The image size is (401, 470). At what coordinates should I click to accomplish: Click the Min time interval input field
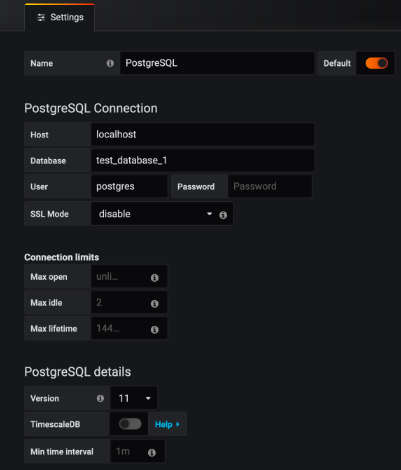137,452
